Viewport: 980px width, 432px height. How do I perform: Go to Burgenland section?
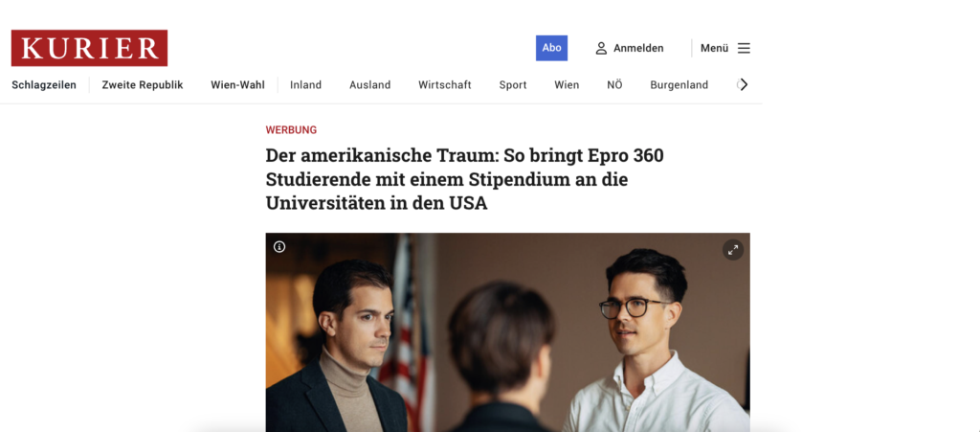(679, 85)
